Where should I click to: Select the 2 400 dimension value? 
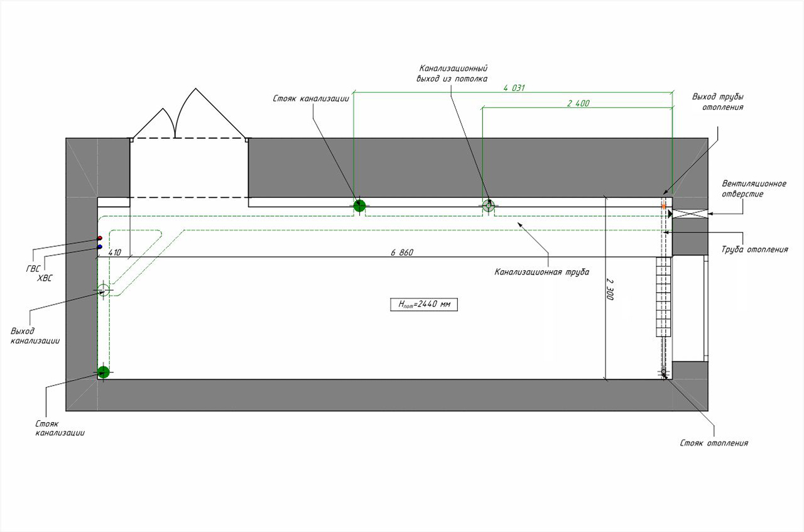[578, 103]
